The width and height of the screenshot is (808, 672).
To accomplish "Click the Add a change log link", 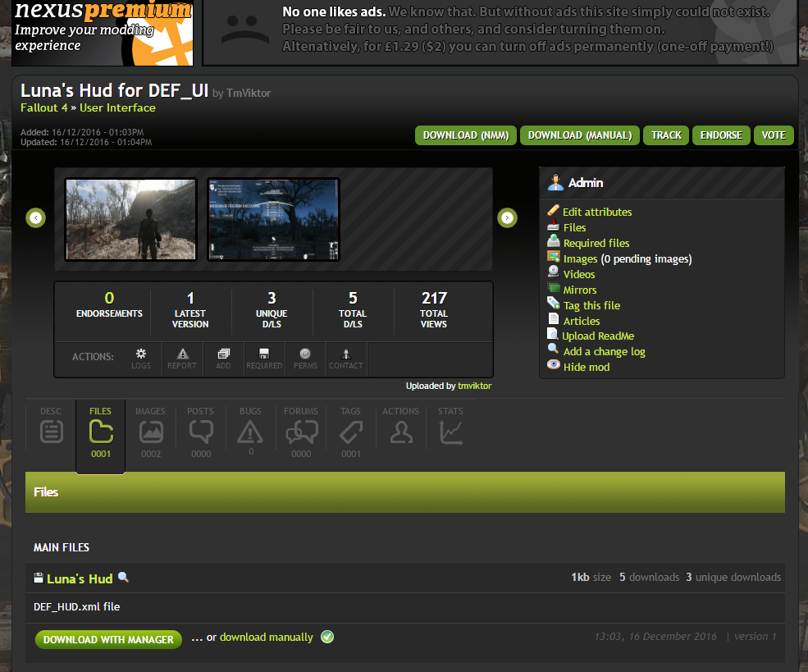I will 604,351.
